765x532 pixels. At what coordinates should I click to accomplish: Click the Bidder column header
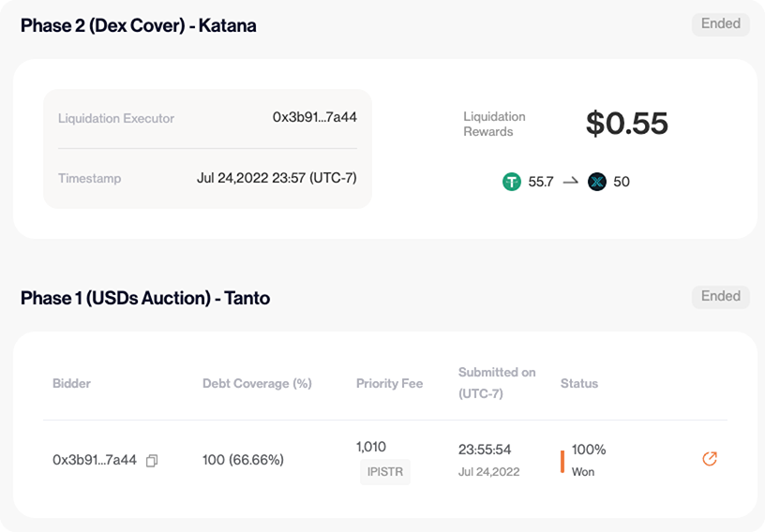[x=71, y=383]
